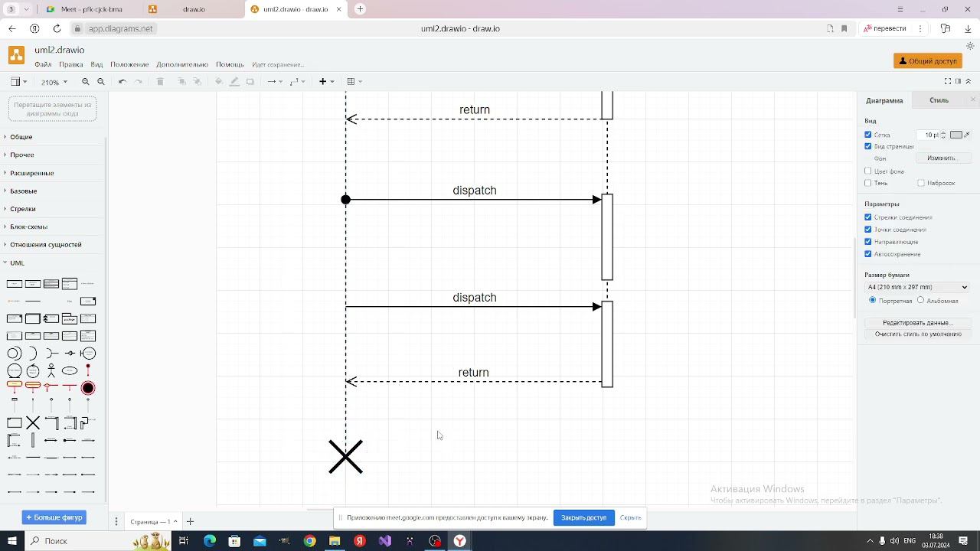
Task: Open the A4 paper size dropdown
Action: (x=918, y=287)
